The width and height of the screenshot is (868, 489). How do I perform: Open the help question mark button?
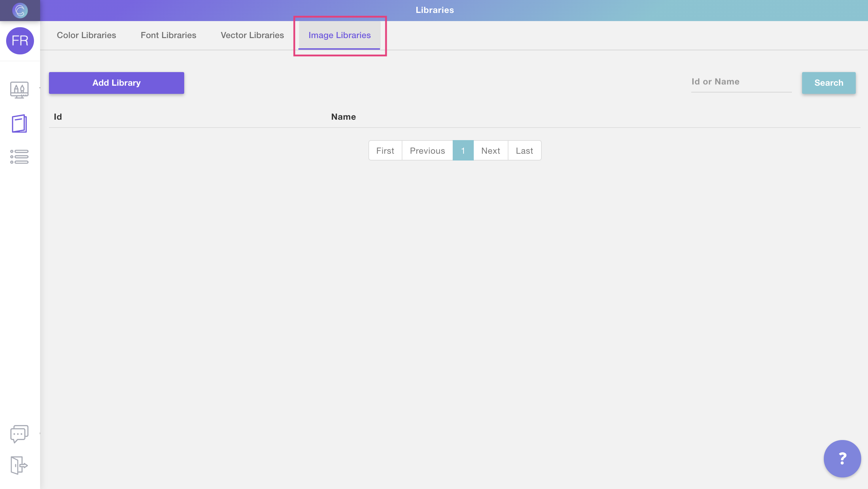pyautogui.click(x=842, y=459)
